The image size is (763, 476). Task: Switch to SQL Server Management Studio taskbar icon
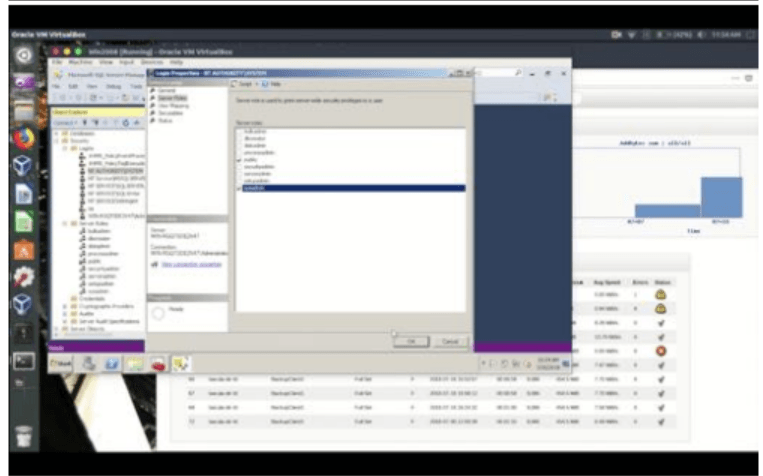click(x=181, y=364)
